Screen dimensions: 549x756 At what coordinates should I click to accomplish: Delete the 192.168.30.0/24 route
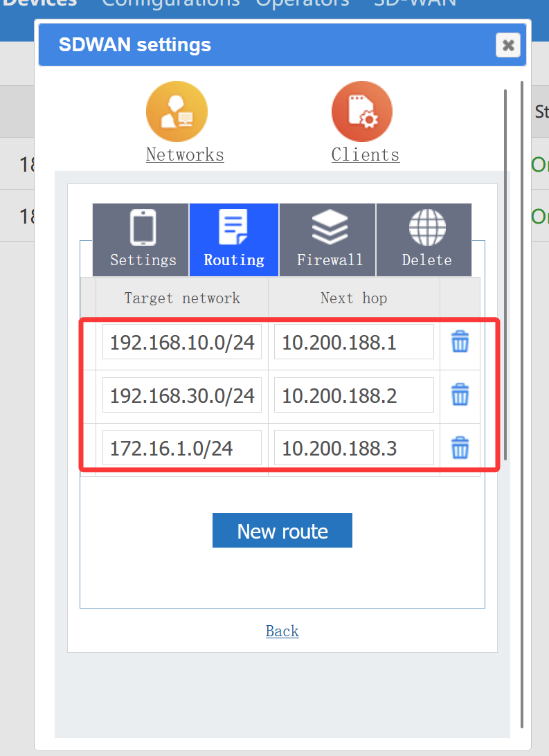[x=460, y=395]
